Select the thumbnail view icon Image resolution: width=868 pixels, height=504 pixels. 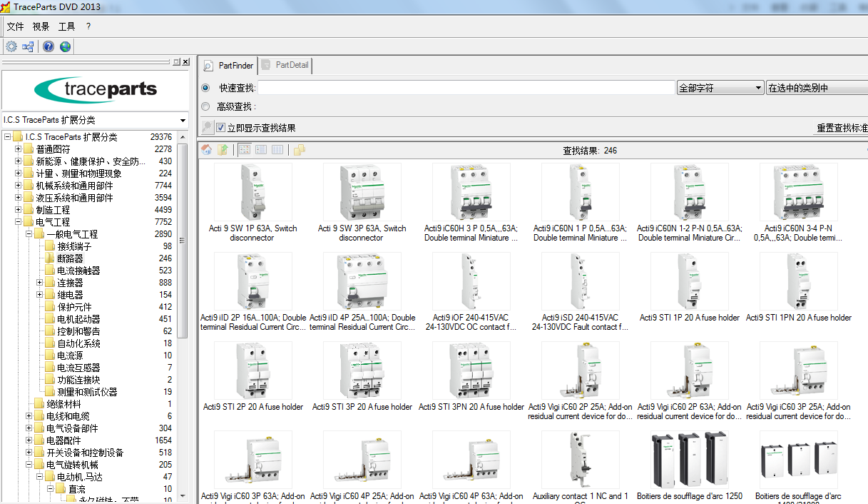tap(244, 149)
